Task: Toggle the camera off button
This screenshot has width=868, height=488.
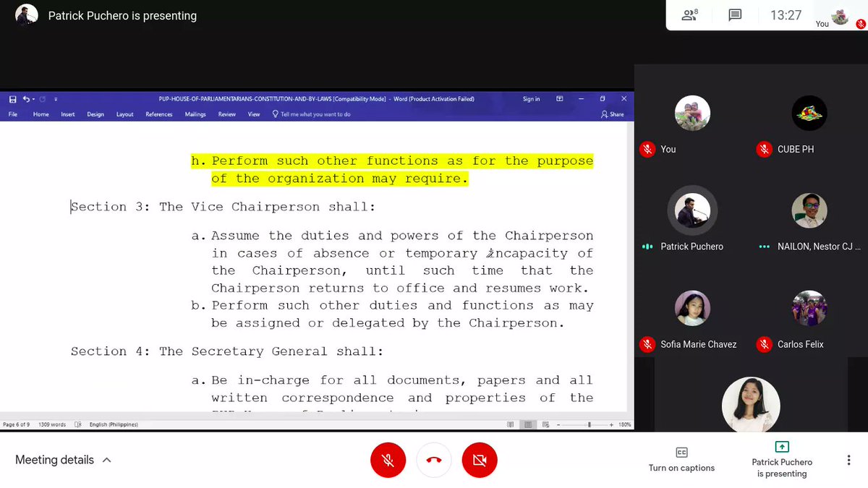Action: pyautogui.click(x=480, y=460)
